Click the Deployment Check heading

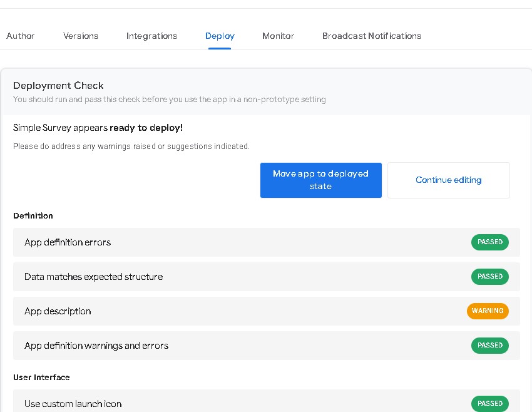pos(58,86)
